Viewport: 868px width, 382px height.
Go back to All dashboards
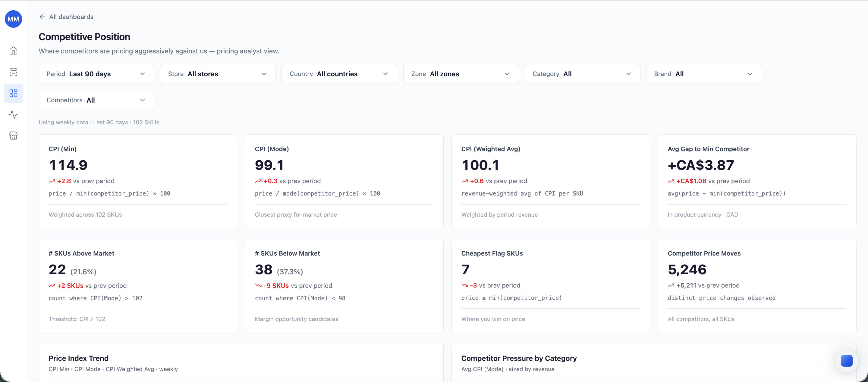(x=66, y=17)
